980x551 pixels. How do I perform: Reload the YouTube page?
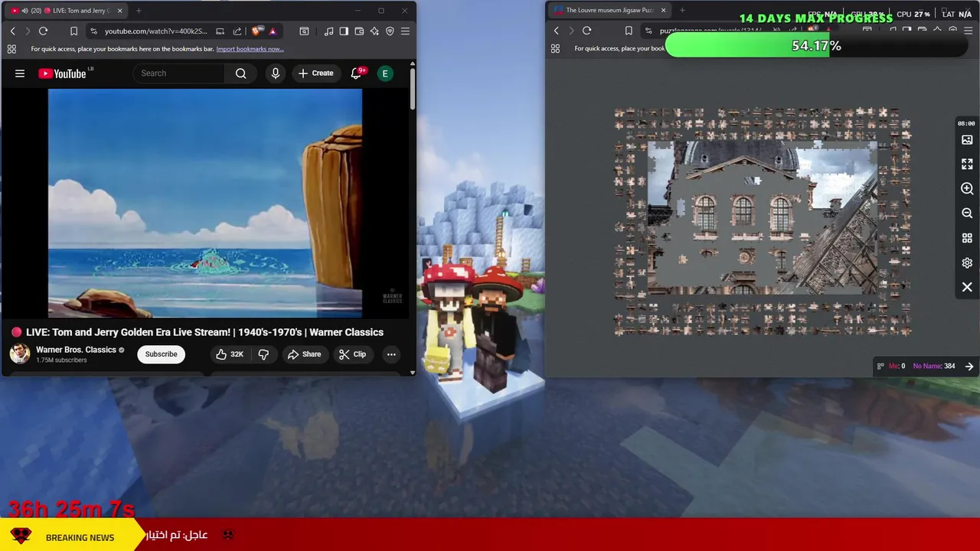(x=43, y=31)
